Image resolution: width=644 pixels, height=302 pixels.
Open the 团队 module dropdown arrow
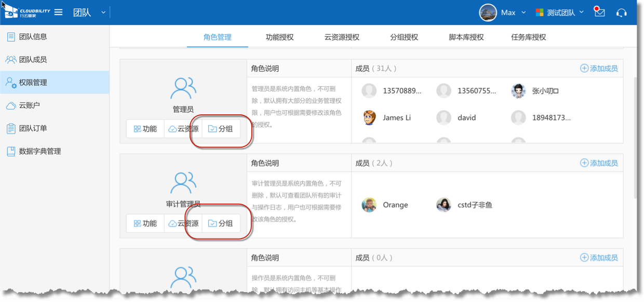[103, 12]
